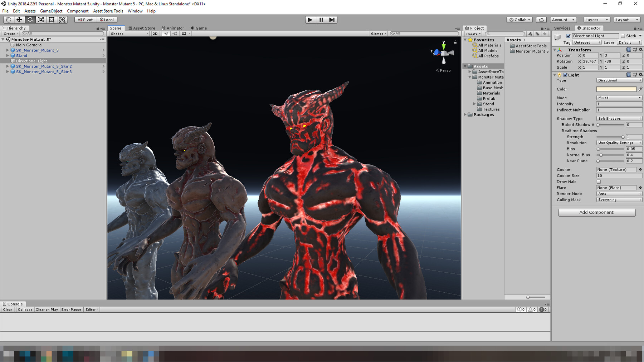Open the Component menu
This screenshot has width=644, height=362.
78,11
